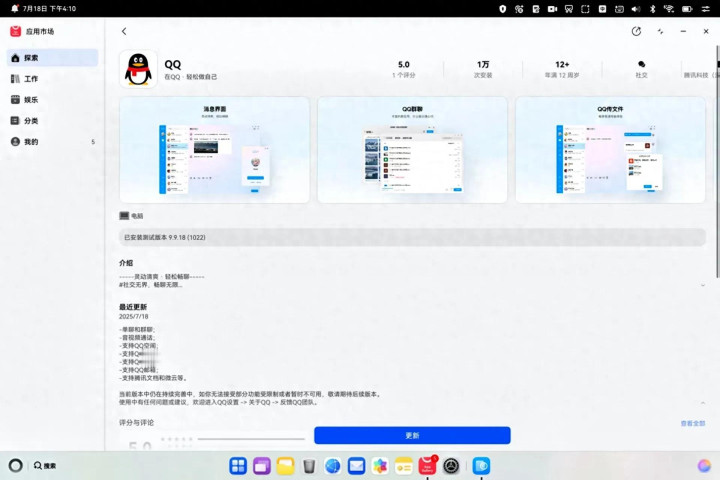The width and height of the screenshot is (720, 480).
Task: Click the date 2025/7/18
Action: (134, 316)
